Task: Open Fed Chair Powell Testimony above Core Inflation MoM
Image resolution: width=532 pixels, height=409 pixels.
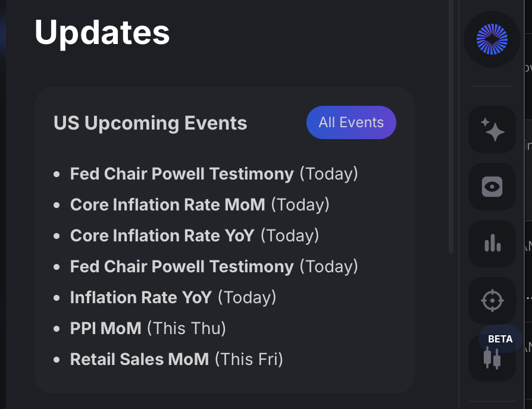Action: pyautogui.click(x=181, y=174)
